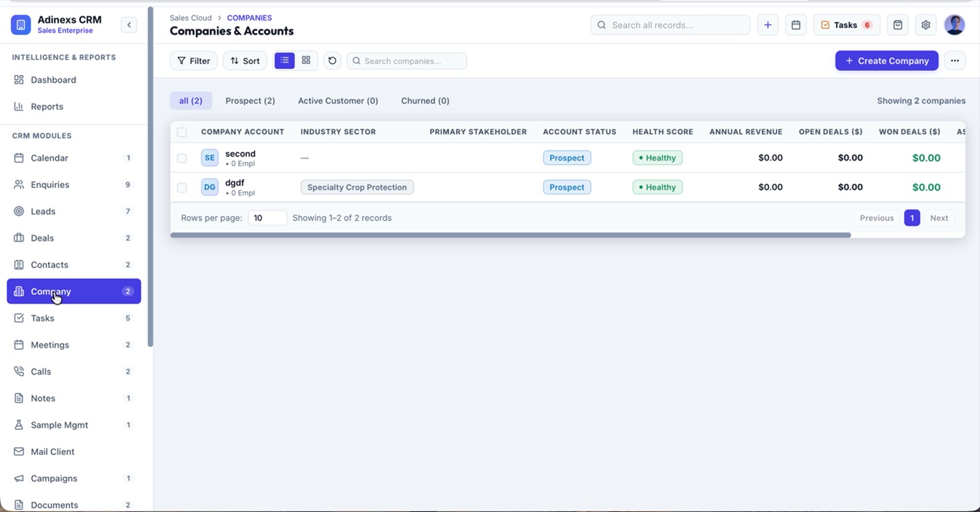This screenshot has width=980, height=512.
Task: Select the Company sidebar item
Action: coord(73,291)
